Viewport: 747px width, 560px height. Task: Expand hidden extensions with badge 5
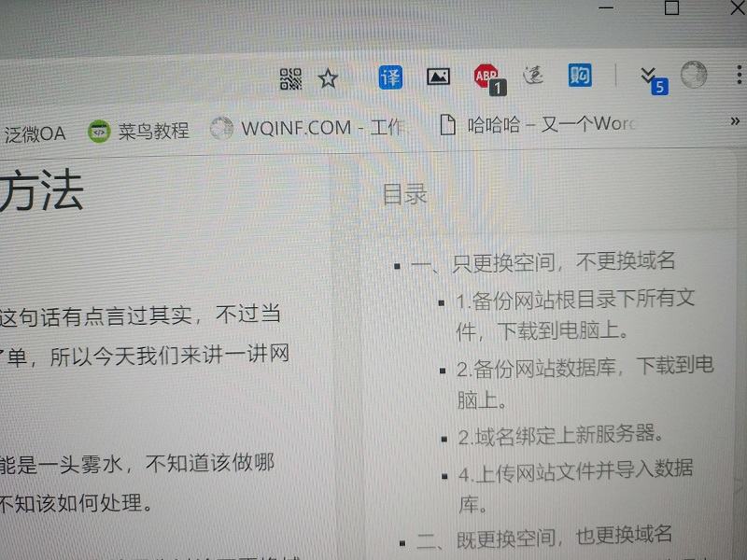tap(649, 76)
